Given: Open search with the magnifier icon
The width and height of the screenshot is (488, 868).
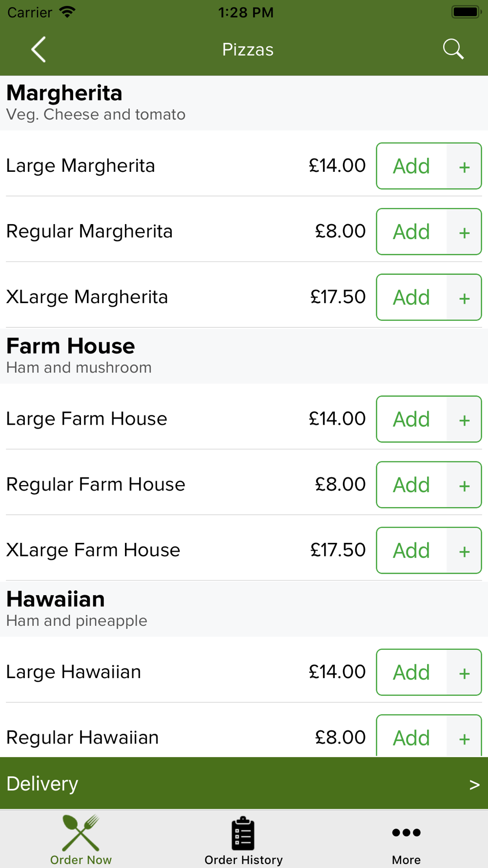Looking at the screenshot, I should pos(453,49).
